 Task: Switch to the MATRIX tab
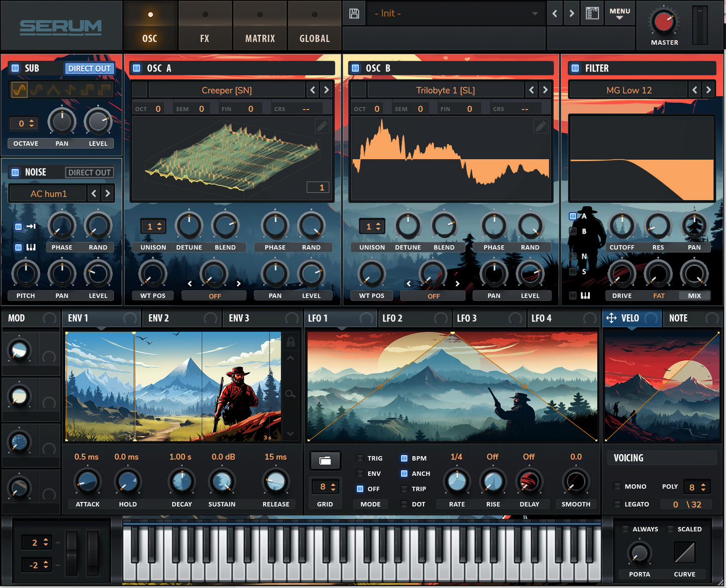[x=260, y=25]
